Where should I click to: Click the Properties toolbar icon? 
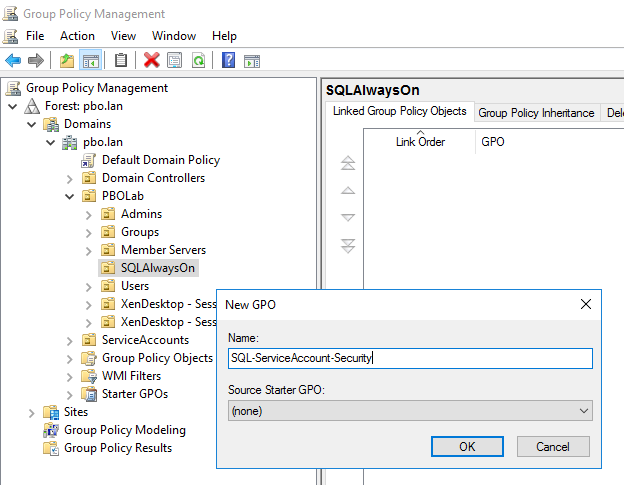pyautogui.click(x=175, y=60)
